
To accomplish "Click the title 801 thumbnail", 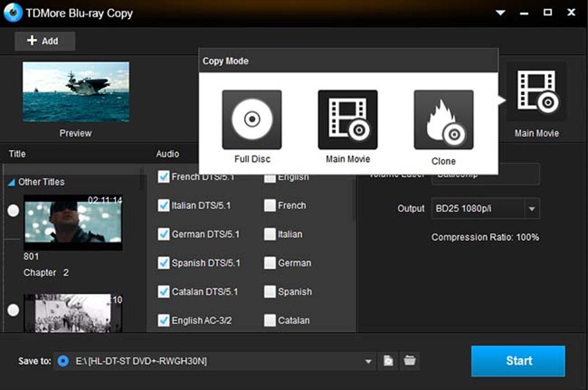I will click(x=73, y=222).
